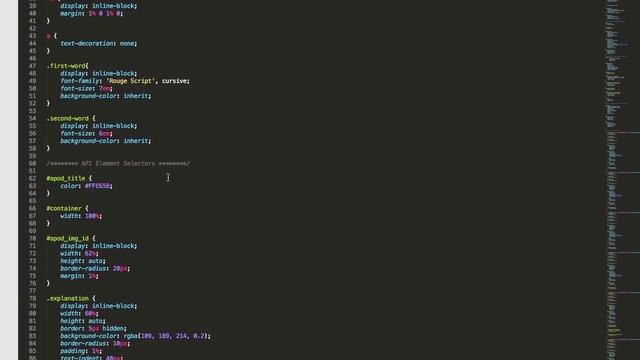640x360 pixels.
Task: Place cursor on '.second-word {' selector
Action: 71,118
